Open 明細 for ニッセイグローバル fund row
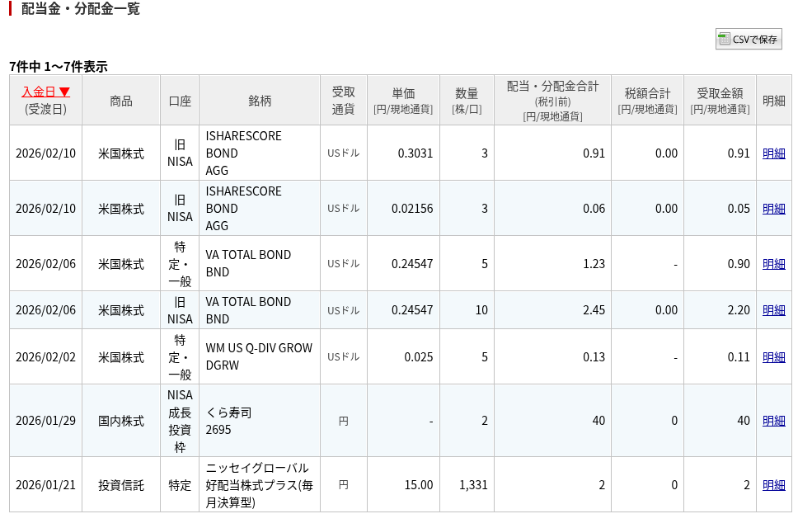 click(773, 484)
